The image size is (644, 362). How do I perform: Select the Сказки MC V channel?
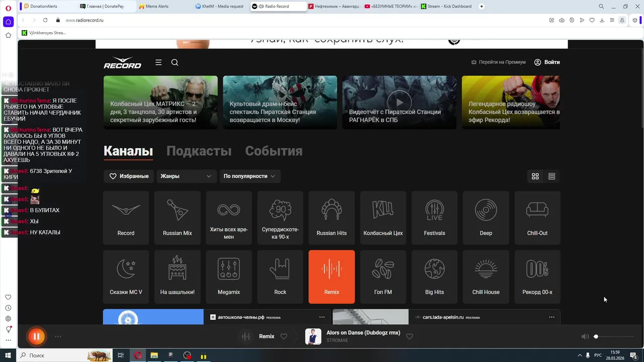click(x=126, y=277)
